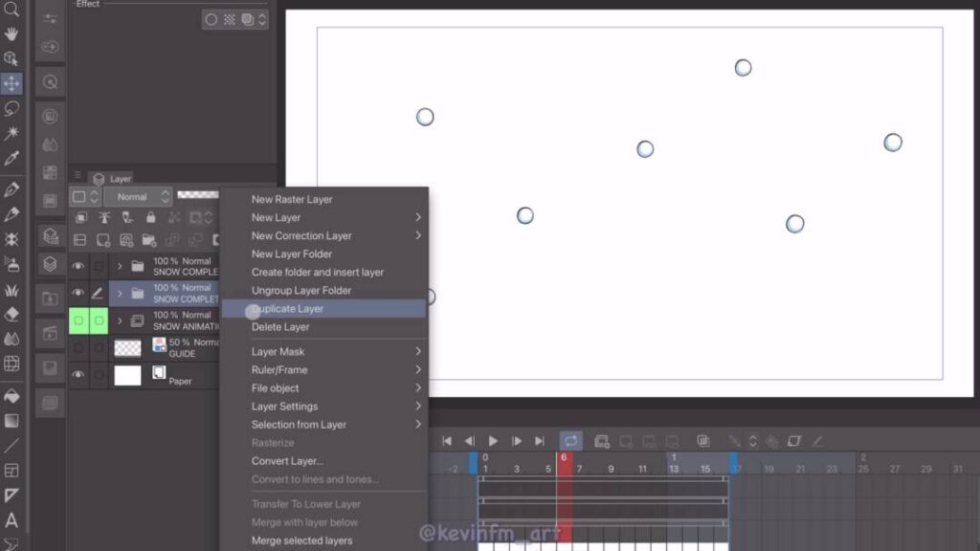Select the Eyedropper tool
Viewport: 980px width, 551px height.
click(x=11, y=158)
